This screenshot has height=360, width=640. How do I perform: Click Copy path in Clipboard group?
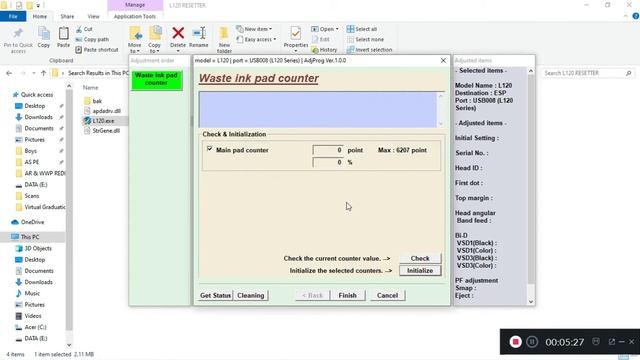[x=92, y=40]
